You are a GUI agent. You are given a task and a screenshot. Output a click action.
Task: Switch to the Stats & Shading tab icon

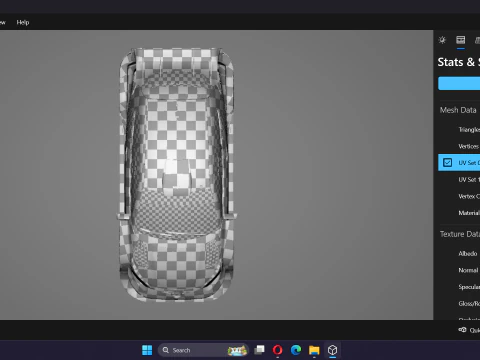461,40
